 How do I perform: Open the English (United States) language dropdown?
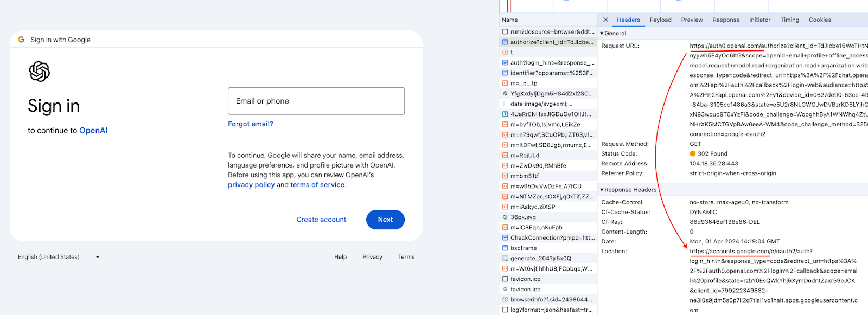pyautogui.click(x=59, y=257)
